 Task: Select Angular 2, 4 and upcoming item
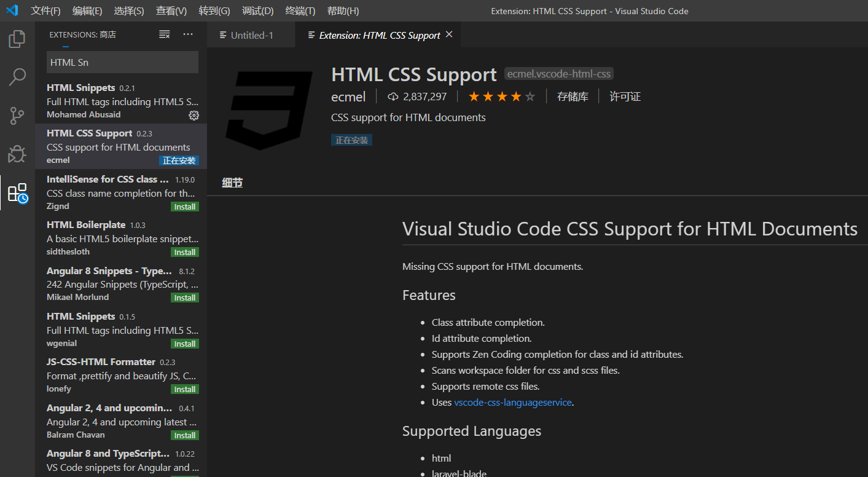click(x=121, y=421)
